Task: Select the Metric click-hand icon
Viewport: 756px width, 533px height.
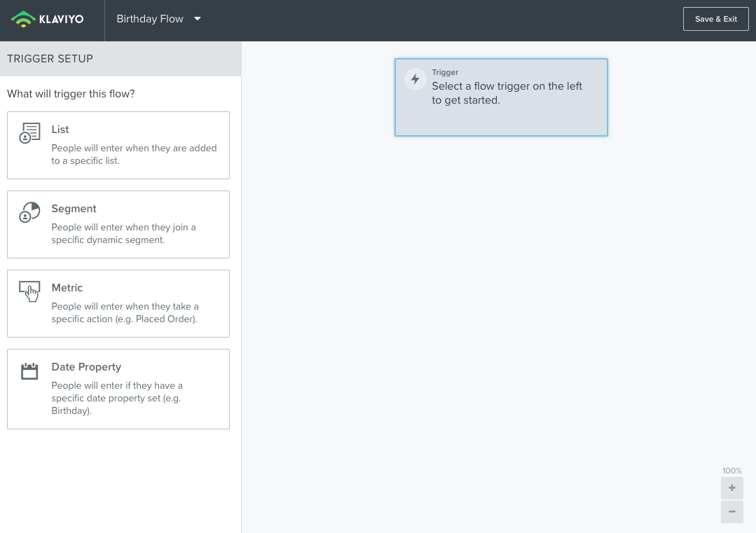Action: click(x=29, y=291)
